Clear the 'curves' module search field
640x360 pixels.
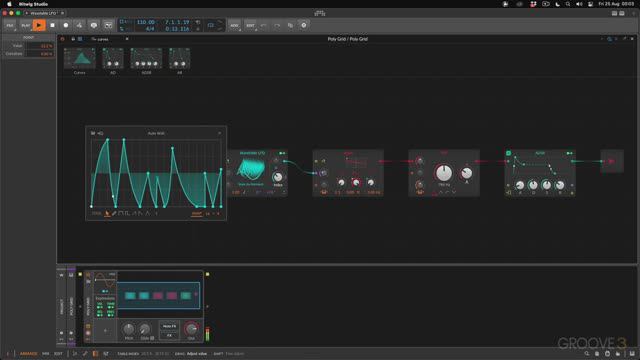coord(127,39)
